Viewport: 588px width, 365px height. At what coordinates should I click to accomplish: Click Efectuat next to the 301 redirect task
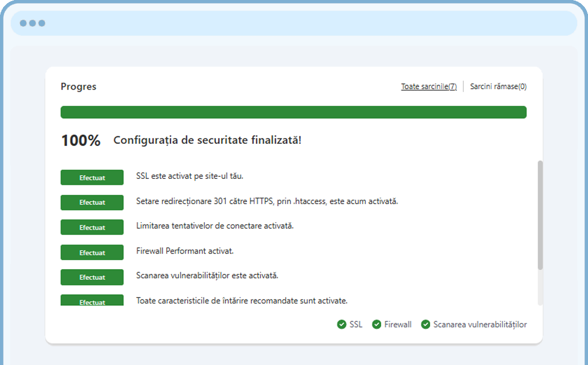coord(92,202)
